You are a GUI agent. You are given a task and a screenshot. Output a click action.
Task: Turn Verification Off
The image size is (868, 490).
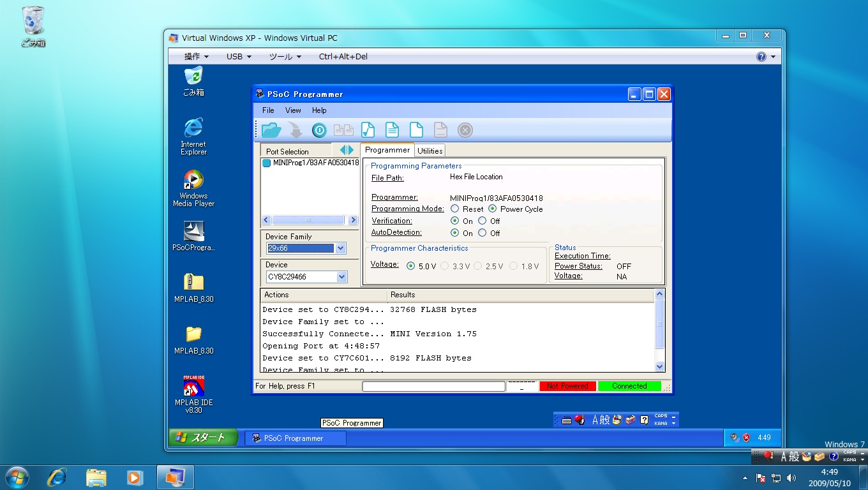click(483, 221)
